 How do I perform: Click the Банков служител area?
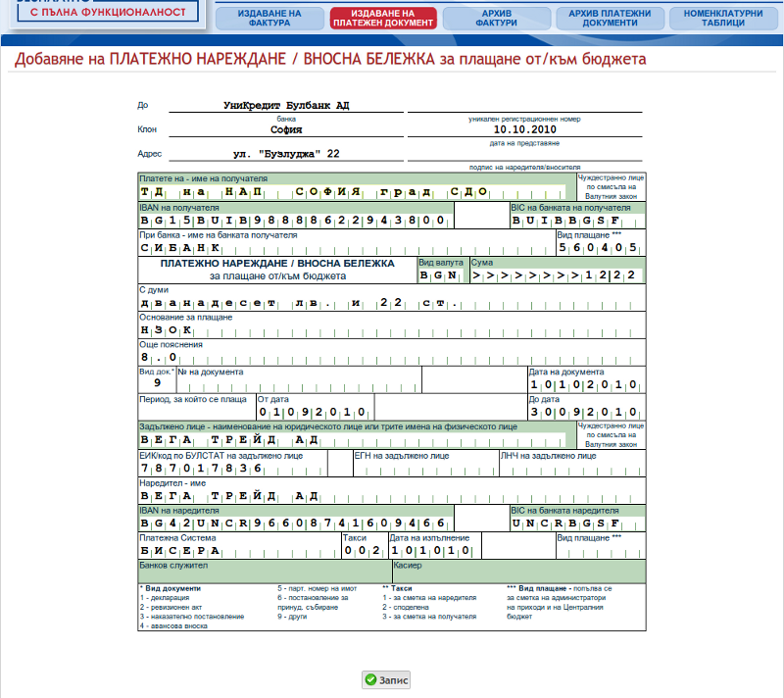pos(265,572)
